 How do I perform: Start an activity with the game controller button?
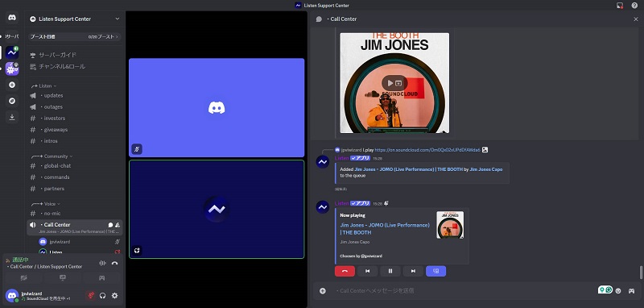click(101, 278)
